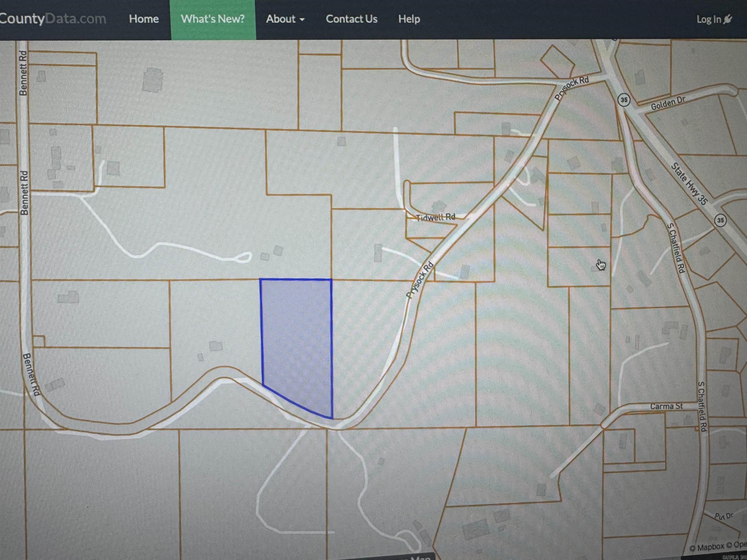Screen dimensions: 747x560
Task: Click the Log In plug icon
Action: pos(728,19)
